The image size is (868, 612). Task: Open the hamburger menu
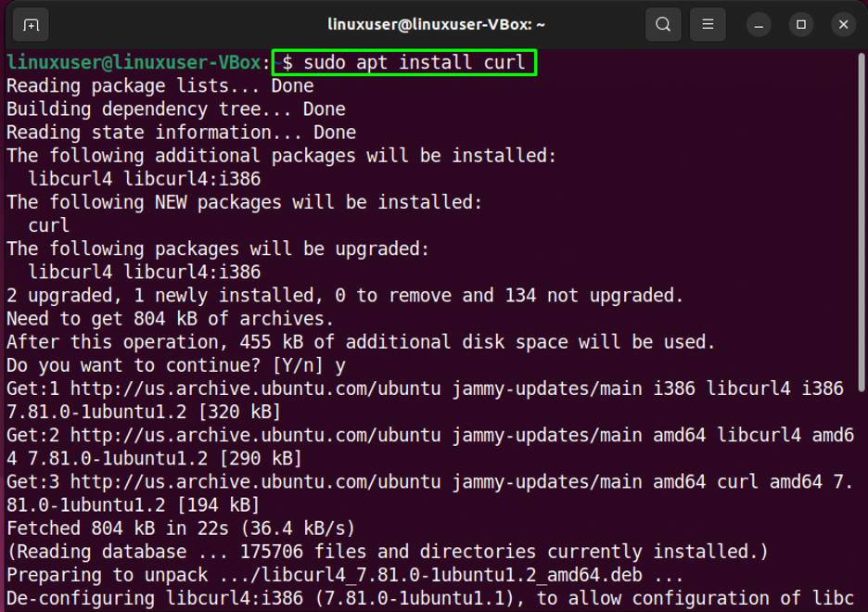point(708,24)
